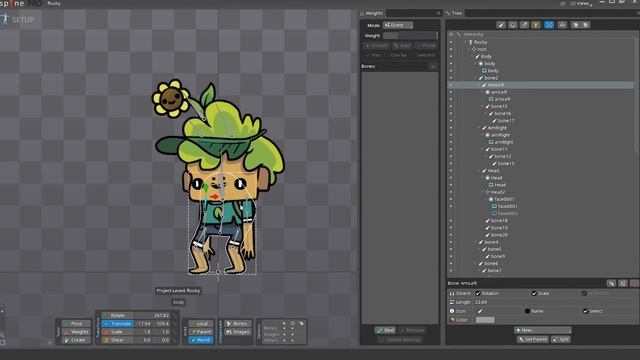Collapse the ArmLeft bone node
640x360 pixels.
click(x=479, y=85)
